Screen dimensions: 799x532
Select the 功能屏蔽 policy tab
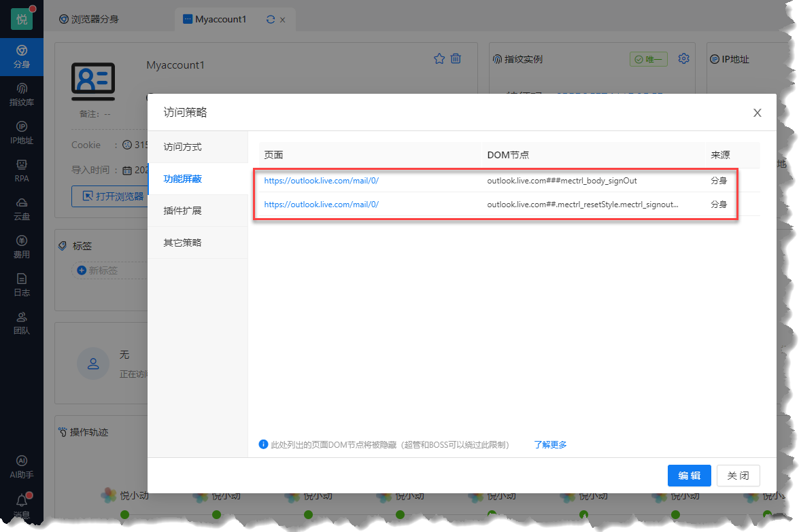198,179
